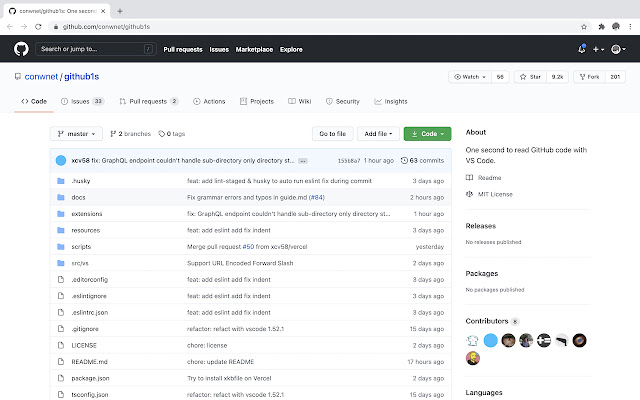Viewport: 640px width, 400px height.
Task: Open the #84 pull request link
Action: (317, 198)
